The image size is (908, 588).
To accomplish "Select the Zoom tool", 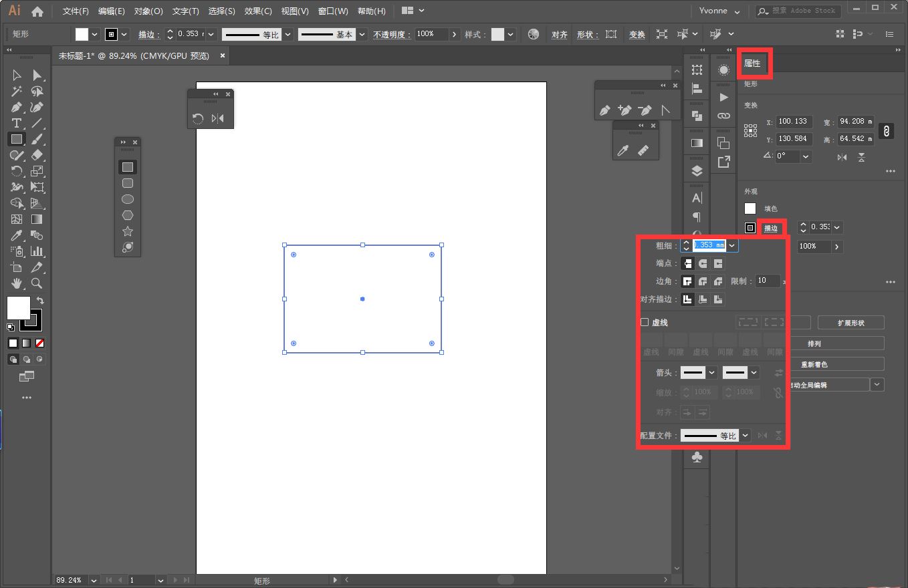I will click(x=37, y=283).
